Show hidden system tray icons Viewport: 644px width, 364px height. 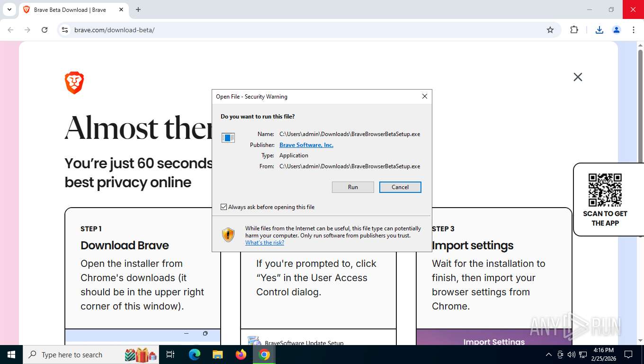point(549,355)
